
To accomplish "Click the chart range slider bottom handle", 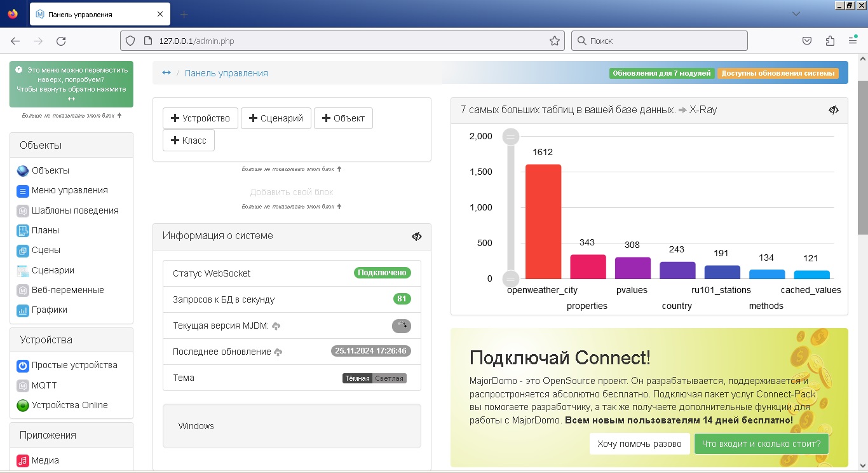I will pyautogui.click(x=511, y=278).
